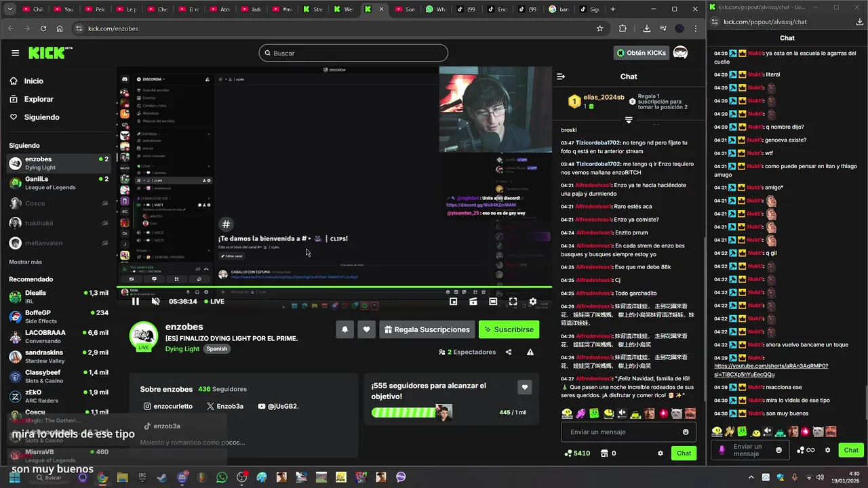Open Diealis recommended channel
The height and width of the screenshot is (488, 868).
(x=58, y=297)
